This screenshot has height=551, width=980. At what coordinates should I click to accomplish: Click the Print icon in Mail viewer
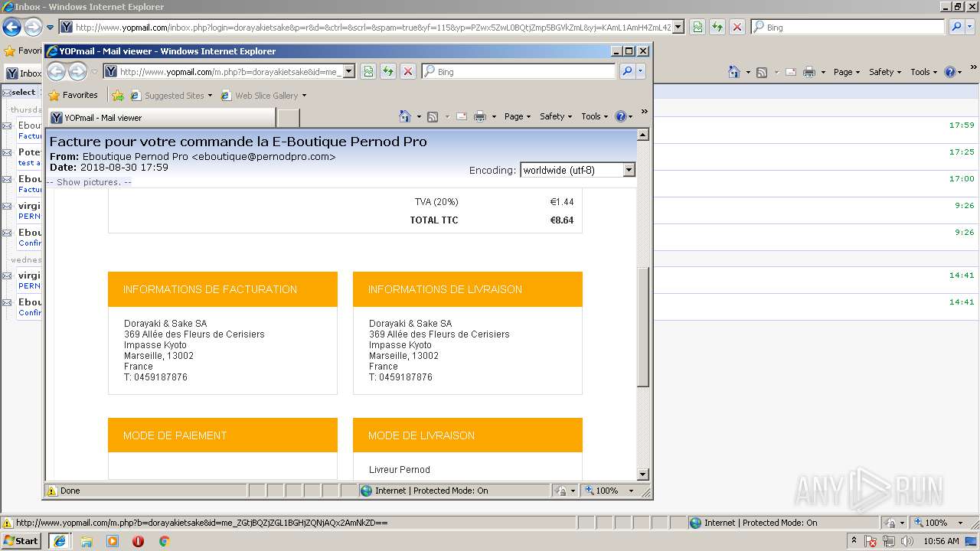click(480, 116)
